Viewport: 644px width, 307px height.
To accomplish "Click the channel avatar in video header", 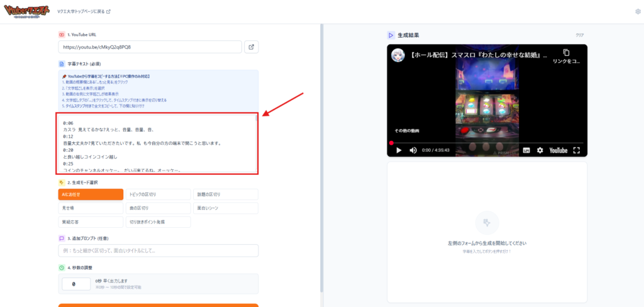I will (398, 55).
